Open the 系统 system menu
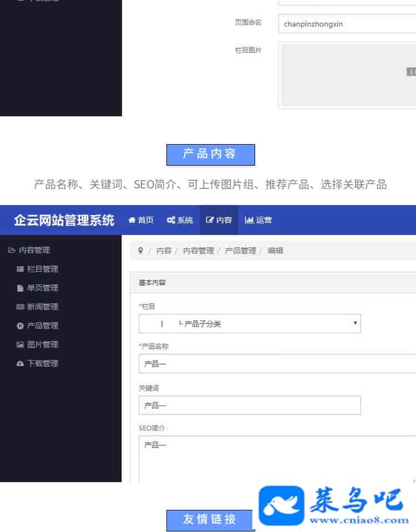Screen dimensions: 416x532 [x=180, y=220]
